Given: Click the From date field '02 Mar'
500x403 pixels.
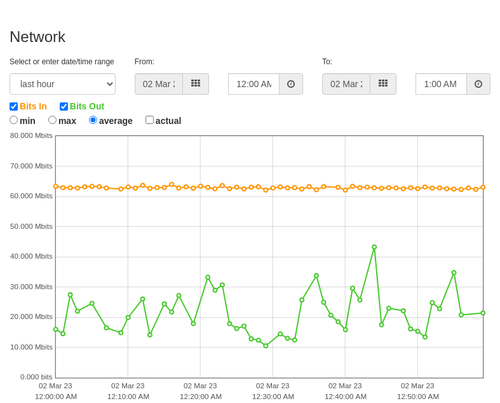Looking at the screenshot, I should coord(159,84).
